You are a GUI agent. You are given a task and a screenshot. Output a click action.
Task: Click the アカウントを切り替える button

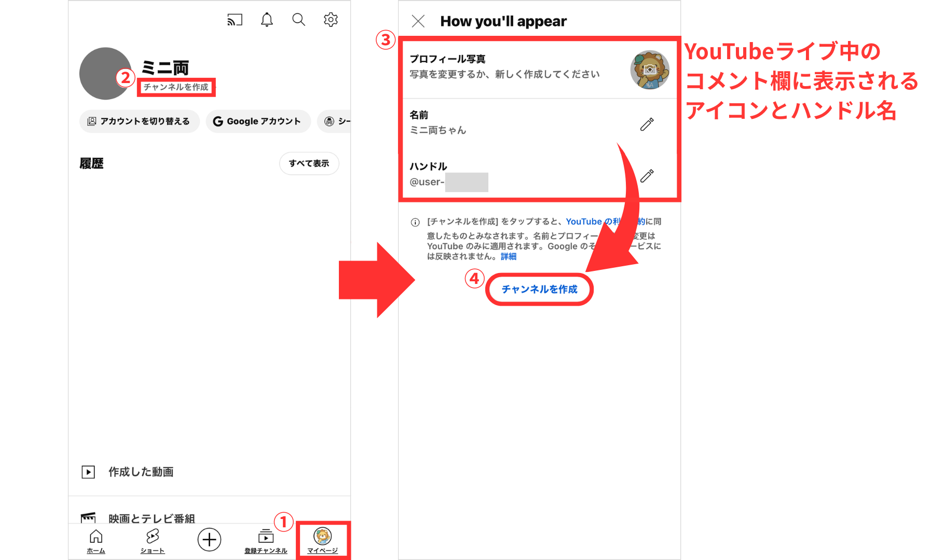tap(139, 121)
